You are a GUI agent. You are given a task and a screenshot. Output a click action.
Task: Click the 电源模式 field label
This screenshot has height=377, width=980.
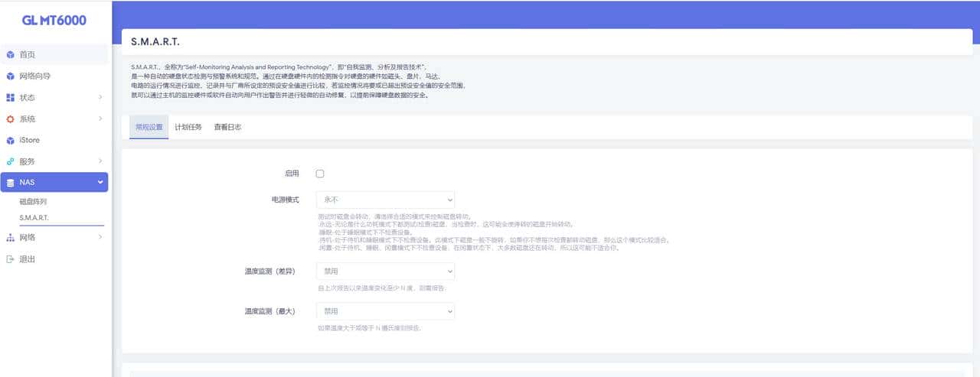click(286, 200)
